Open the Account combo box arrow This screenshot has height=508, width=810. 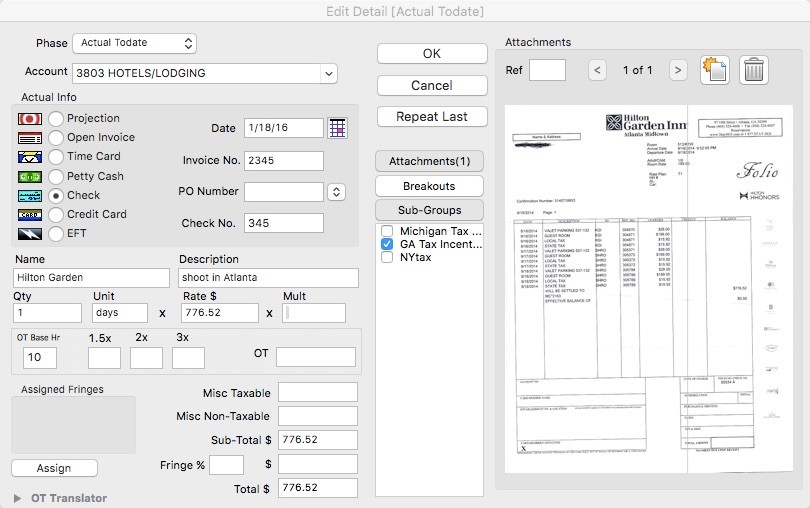click(x=328, y=73)
